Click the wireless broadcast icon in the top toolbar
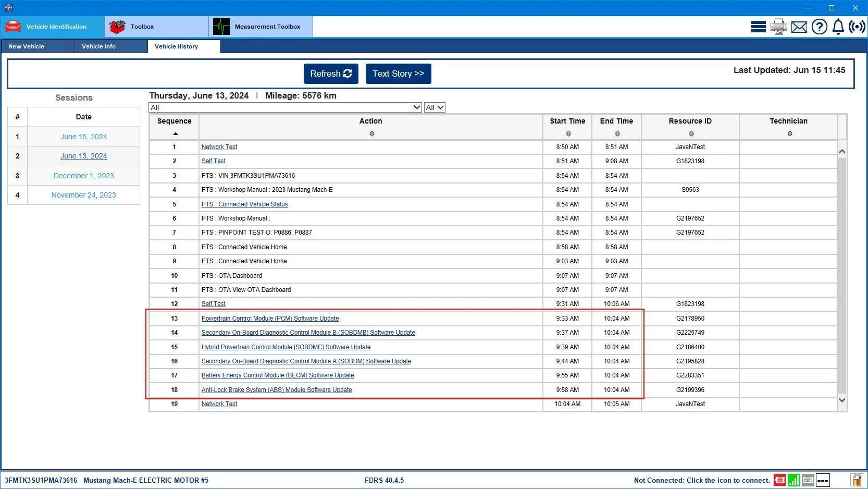Screen dimensions: 868x489 [857, 27]
